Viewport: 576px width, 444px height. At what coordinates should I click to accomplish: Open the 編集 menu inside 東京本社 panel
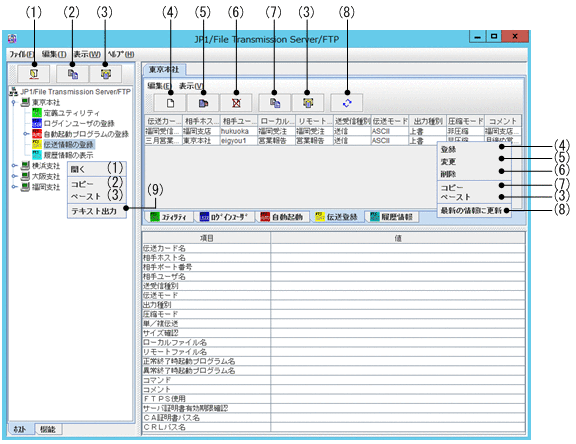pyautogui.click(x=159, y=86)
